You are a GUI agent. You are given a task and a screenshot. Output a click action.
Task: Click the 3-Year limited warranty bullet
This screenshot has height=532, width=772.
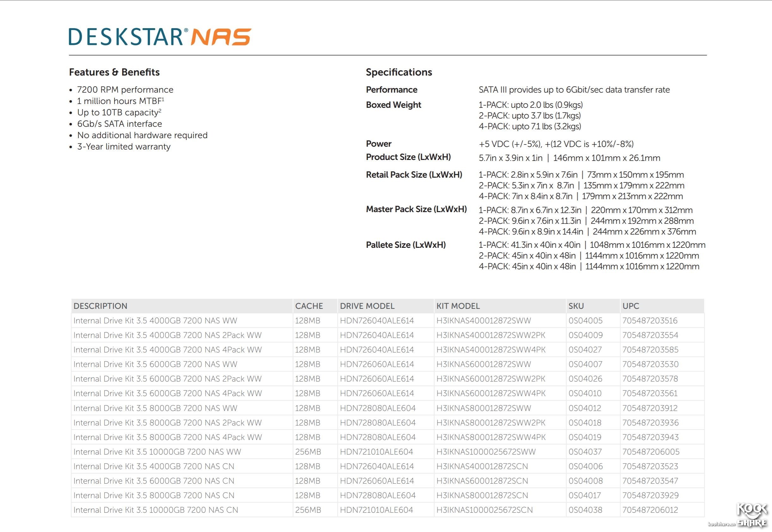[x=124, y=147]
